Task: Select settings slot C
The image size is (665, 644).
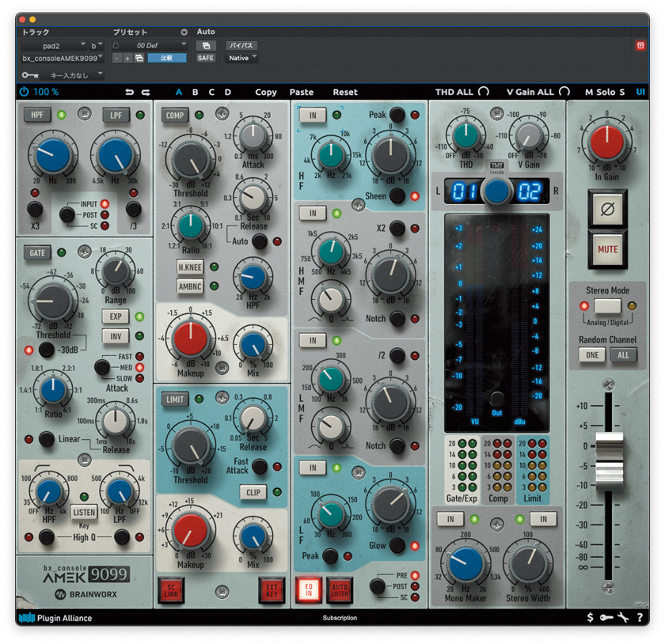Action: pos(211,92)
